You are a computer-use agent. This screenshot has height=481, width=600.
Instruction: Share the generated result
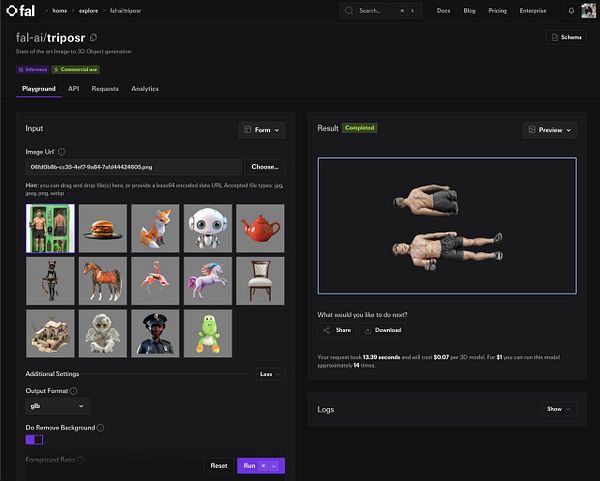pyautogui.click(x=337, y=330)
